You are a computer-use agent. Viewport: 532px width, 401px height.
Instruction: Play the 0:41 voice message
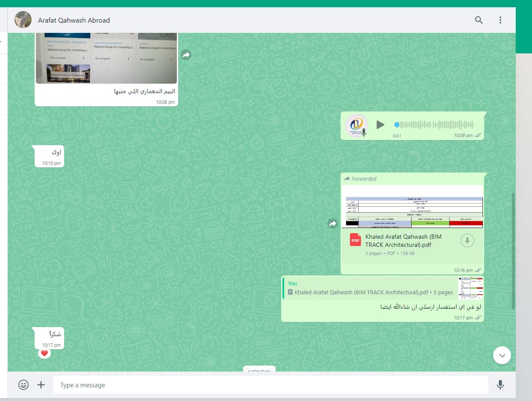coord(380,125)
